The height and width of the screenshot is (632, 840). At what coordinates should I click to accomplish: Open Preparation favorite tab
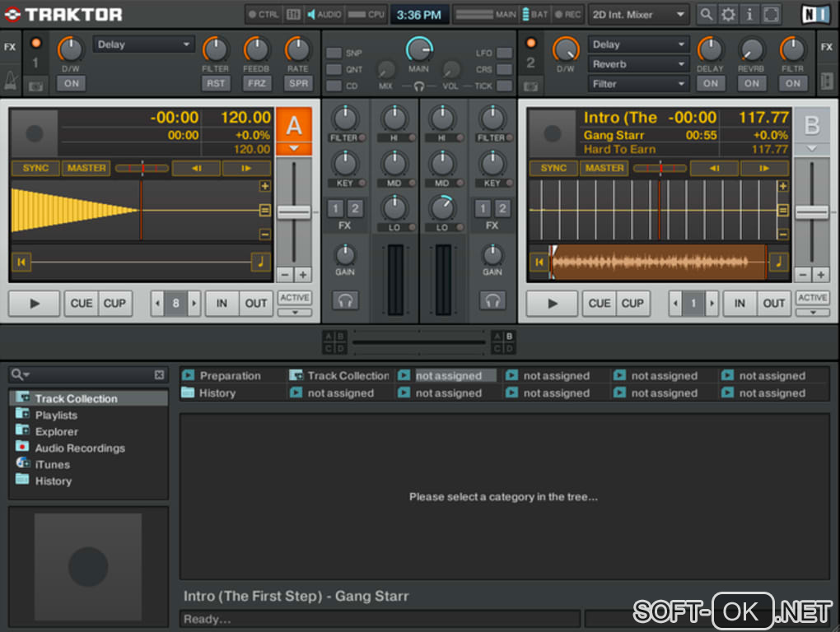coord(231,376)
